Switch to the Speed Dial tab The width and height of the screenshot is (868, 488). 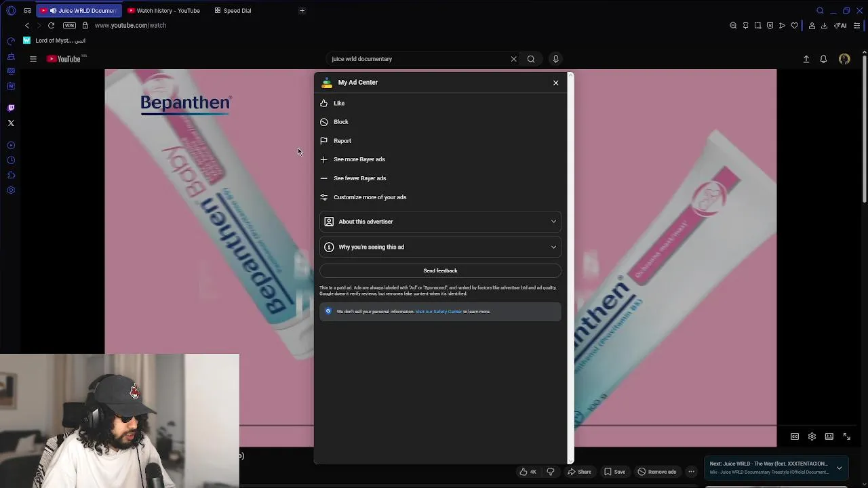point(233,11)
